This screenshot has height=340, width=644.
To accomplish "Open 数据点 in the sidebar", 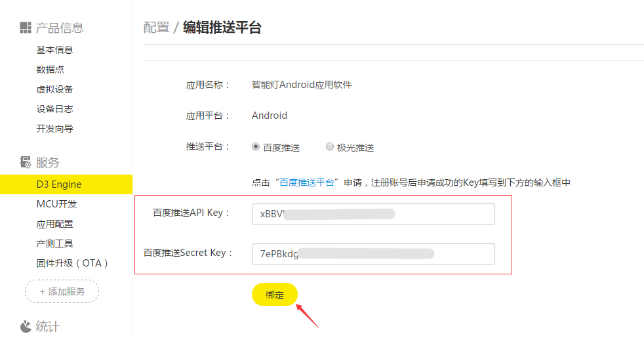I will (x=50, y=70).
